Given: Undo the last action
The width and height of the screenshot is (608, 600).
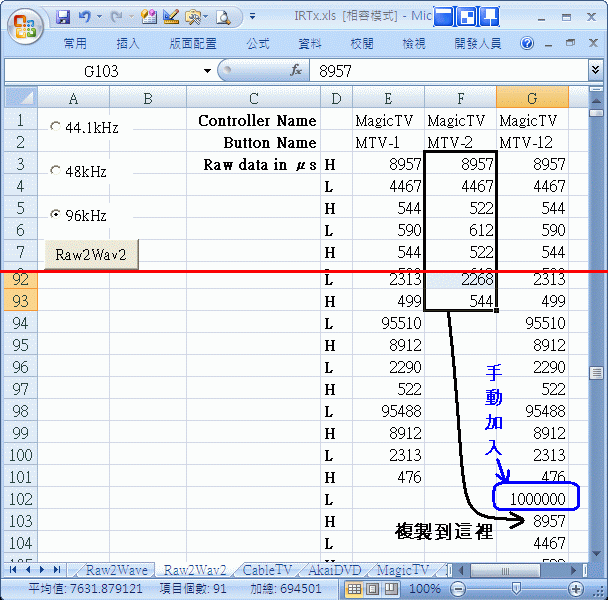Looking at the screenshot, I should (84, 17).
